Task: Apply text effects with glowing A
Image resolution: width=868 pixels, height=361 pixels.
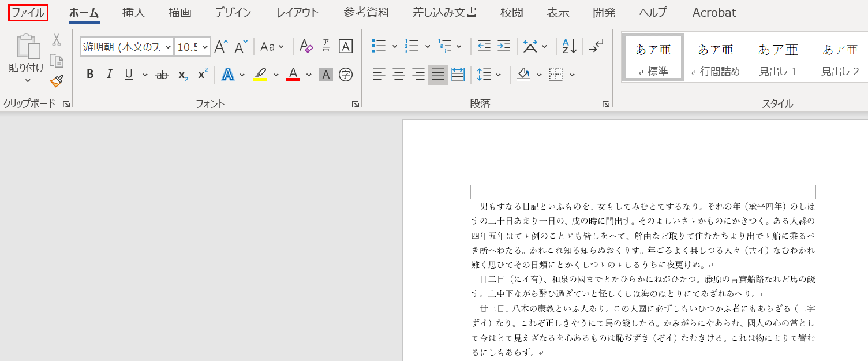Action: click(229, 75)
